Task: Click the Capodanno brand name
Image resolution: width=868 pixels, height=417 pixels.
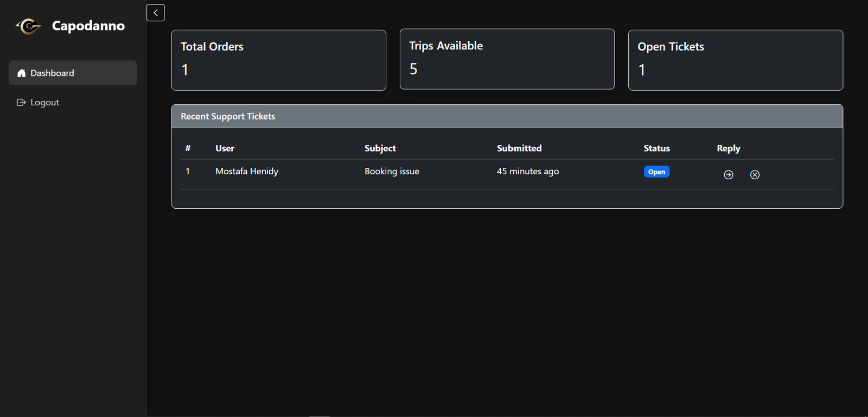Action: pyautogui.click(x=88, y=26)
